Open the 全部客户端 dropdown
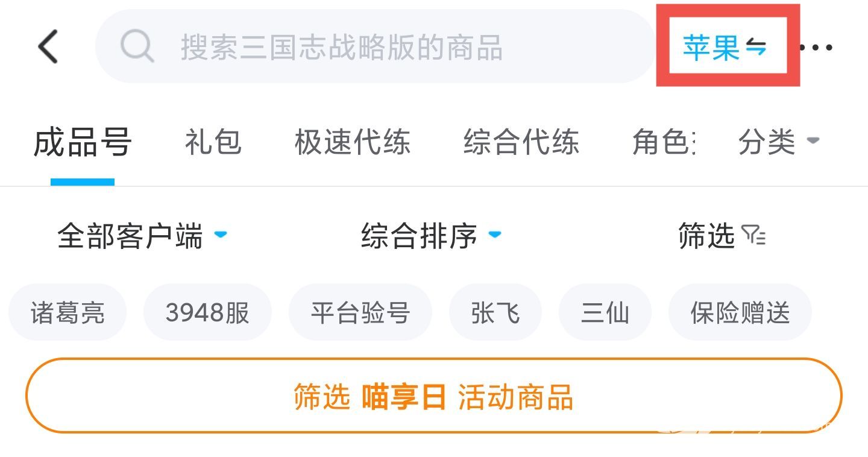This screenshot has height=457, width=868. (x=142, y=236)
